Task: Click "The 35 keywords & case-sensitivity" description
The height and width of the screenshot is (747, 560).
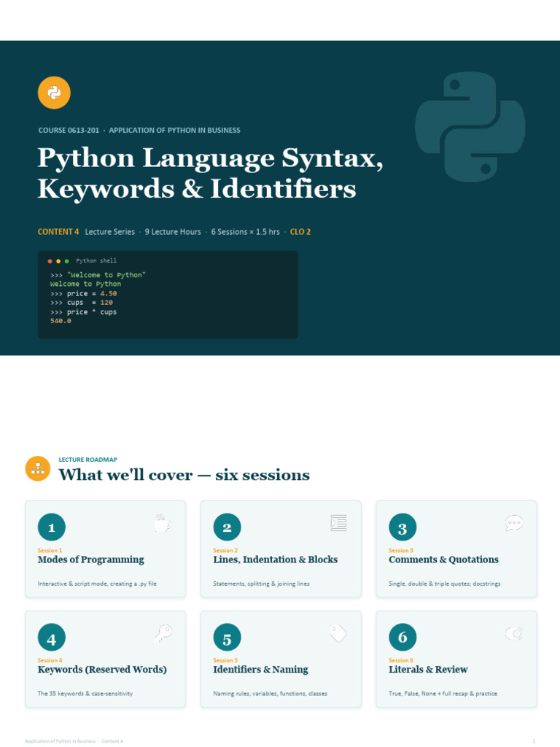Action: pos(85,694)
